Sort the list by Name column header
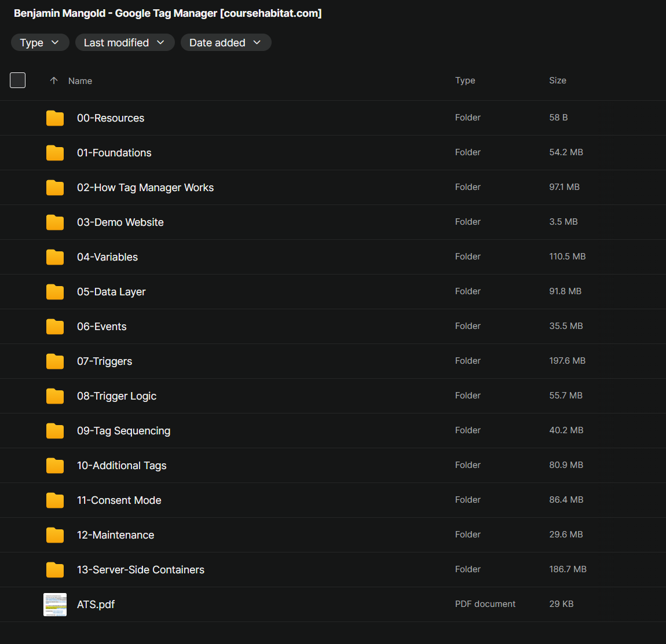The width and height of the screenshot is (666, 644). pos(80,81)
